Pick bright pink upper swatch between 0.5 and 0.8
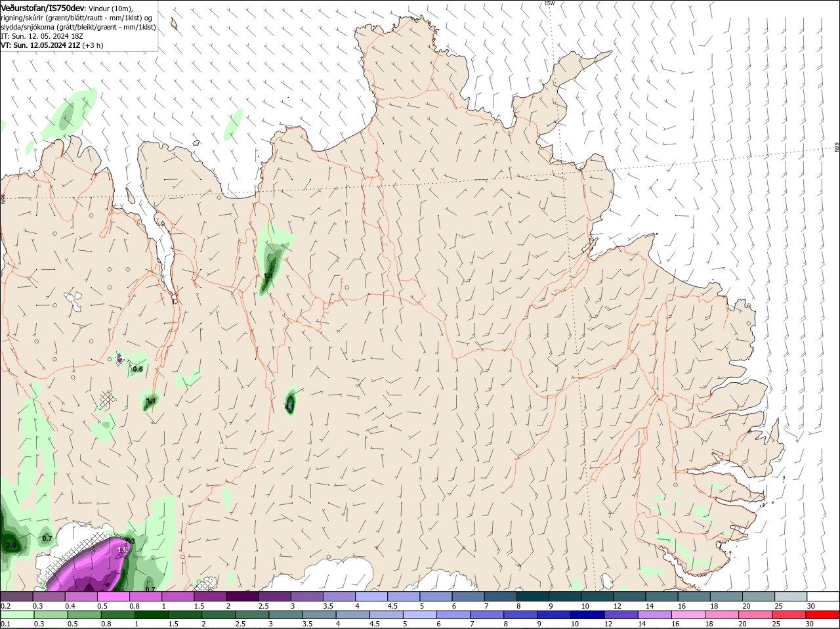 click(x=113, y=596)
